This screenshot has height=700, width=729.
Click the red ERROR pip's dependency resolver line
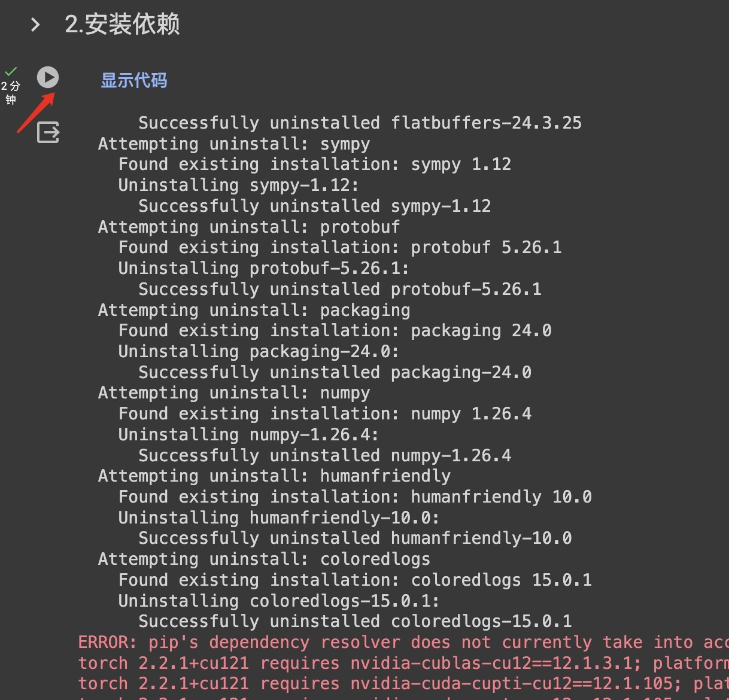pyautogui.click(x=403, y=643)
